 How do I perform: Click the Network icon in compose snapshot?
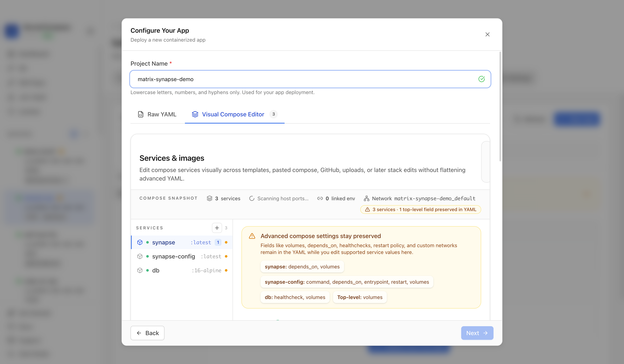[x=366, y=198]
